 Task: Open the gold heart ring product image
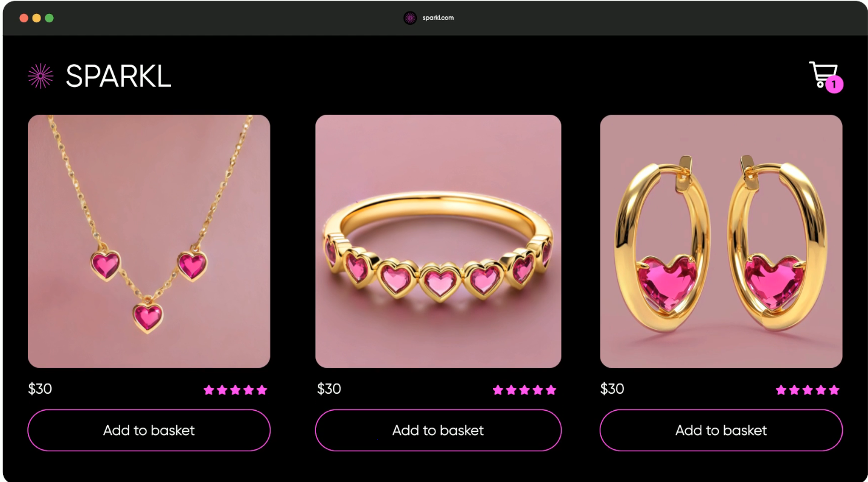click(438, 241)
